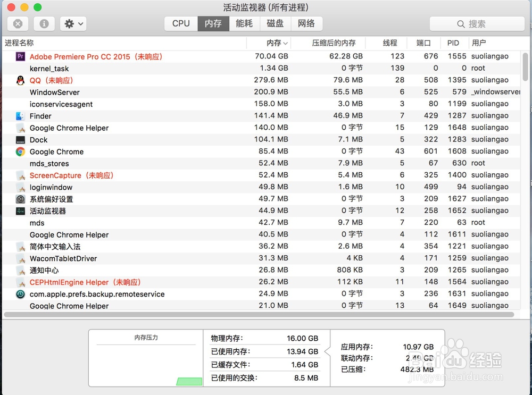Click the WacomTabletDriver icon
The width and height of the screenshot is (532, 395).
[x=21, y=259]
